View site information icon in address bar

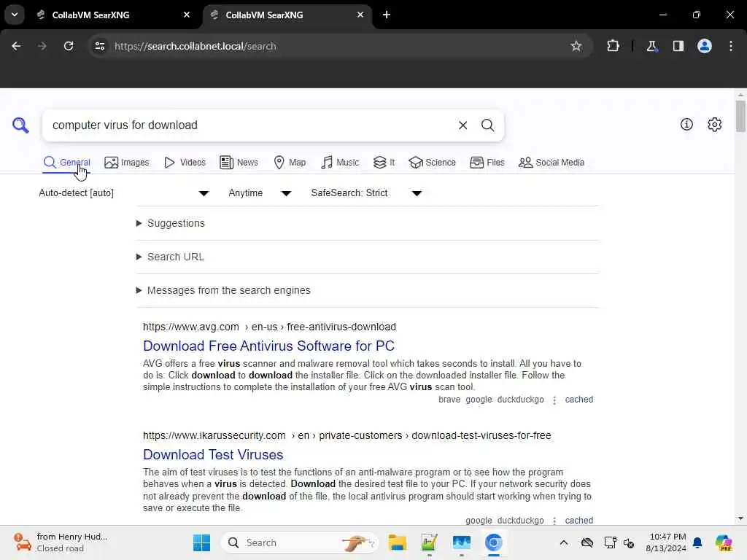point(99,46)
